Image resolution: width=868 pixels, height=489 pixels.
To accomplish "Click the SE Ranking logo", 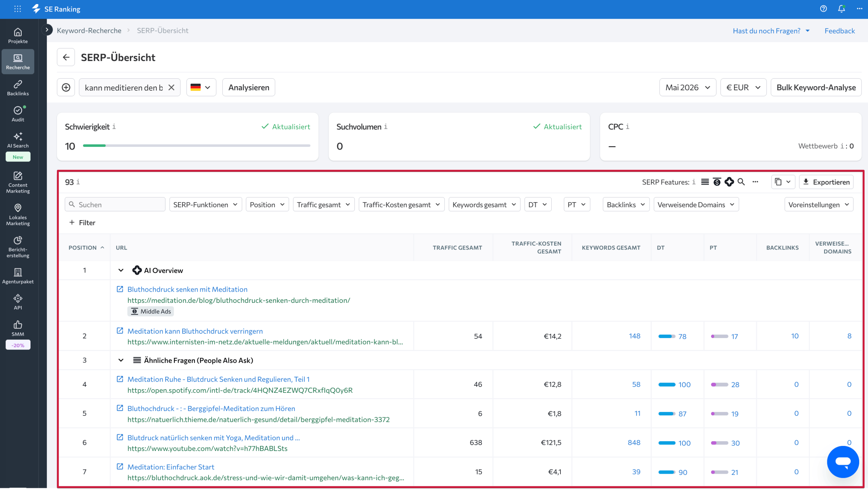I will [x=56, y=9].
